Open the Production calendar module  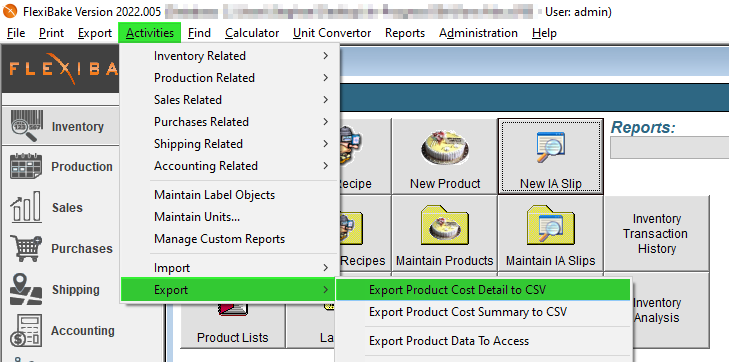(60, 167)
